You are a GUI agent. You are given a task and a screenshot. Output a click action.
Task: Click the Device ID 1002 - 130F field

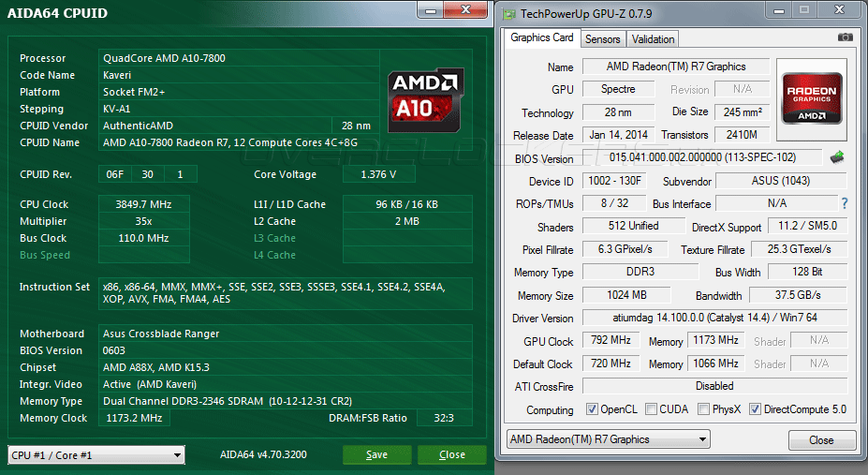point(614,181)
